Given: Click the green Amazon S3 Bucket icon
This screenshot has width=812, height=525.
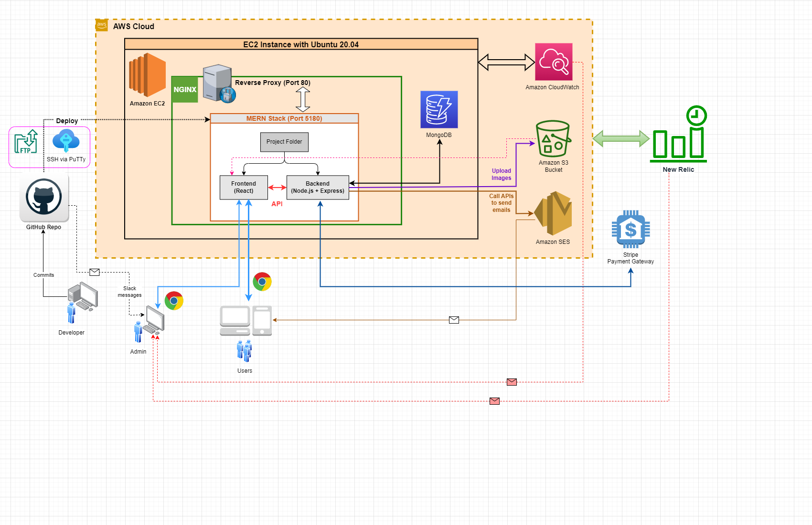Looking at the screenshot, I should (x=554, y=138).
